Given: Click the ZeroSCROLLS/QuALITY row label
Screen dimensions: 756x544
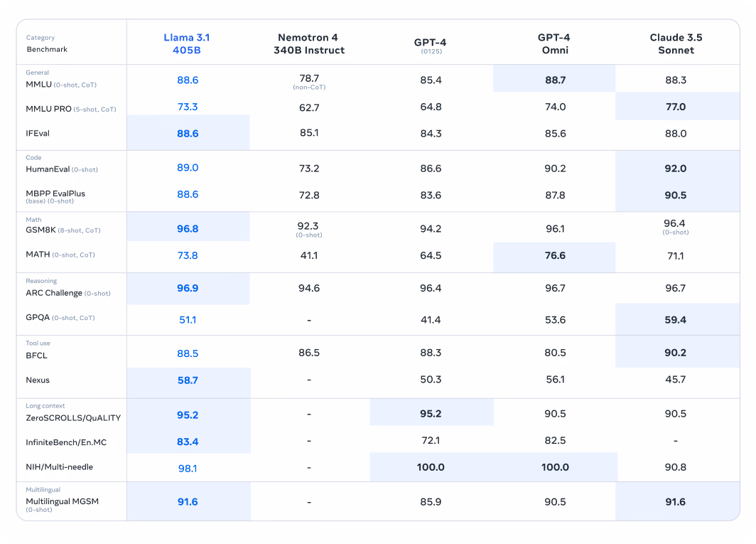Looking at the screenshot, I should pos(73,418).
